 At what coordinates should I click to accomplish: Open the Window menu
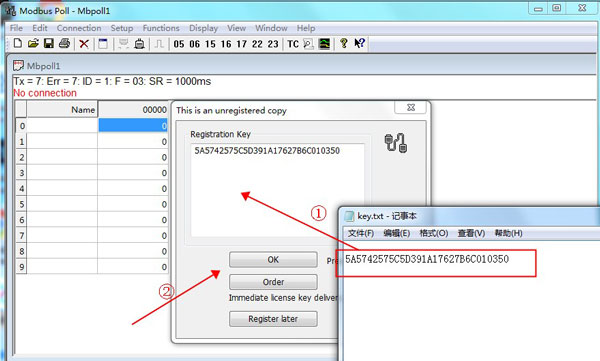(271, 28)
